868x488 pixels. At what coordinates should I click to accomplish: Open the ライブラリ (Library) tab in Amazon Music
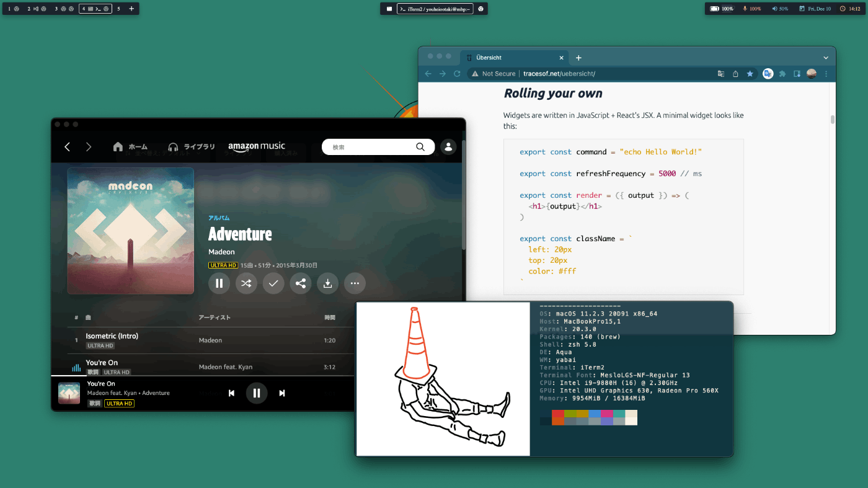(x=192, y=147)
